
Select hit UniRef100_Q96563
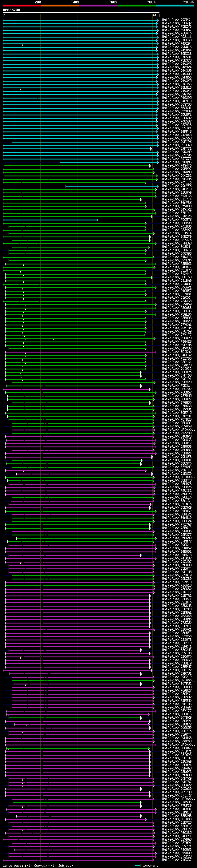click(x=177, y=139)
